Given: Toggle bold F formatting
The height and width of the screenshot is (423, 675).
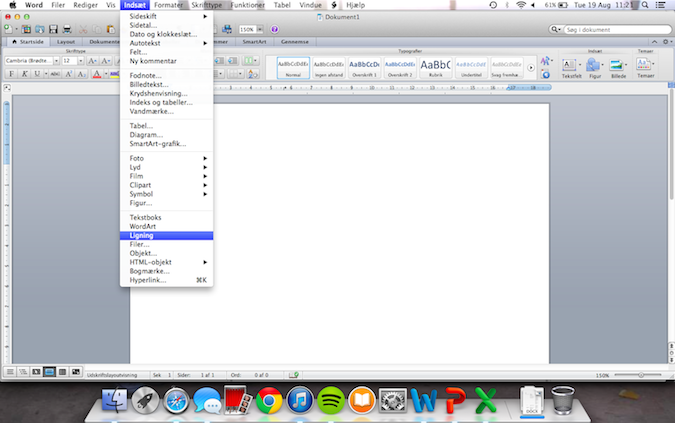Looking at the screenshot, I should pos(12,74).
